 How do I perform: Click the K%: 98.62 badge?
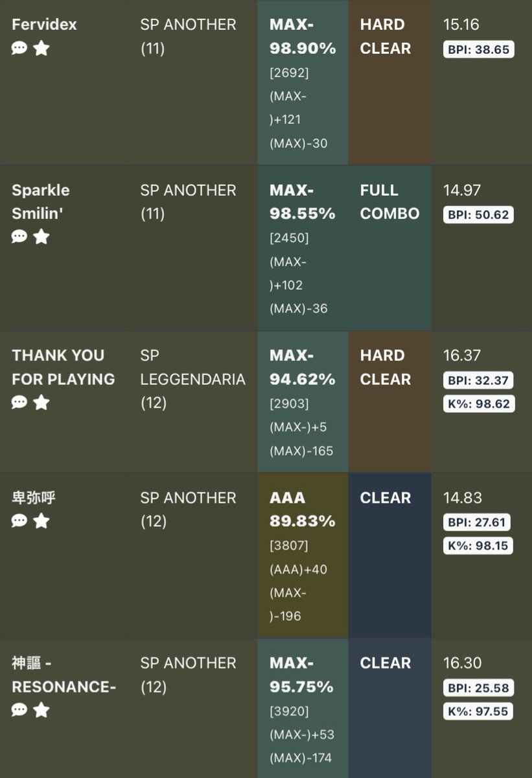(479, 404)
